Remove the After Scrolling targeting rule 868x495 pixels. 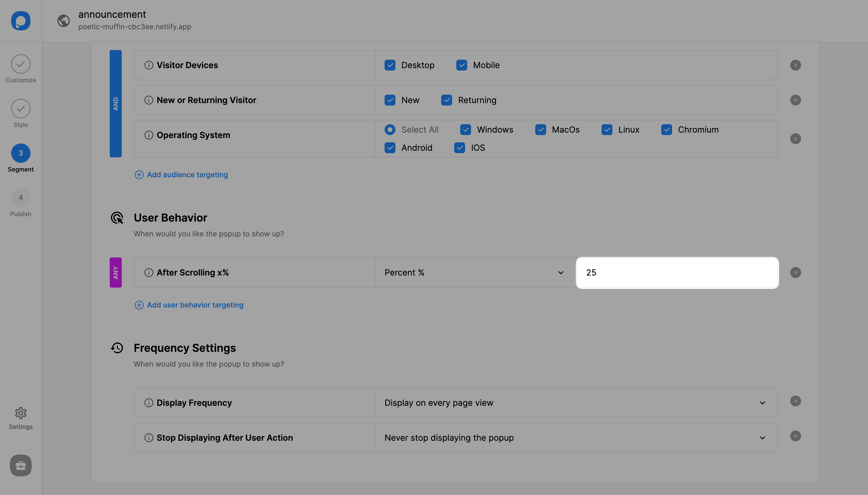tap(796, 272)
